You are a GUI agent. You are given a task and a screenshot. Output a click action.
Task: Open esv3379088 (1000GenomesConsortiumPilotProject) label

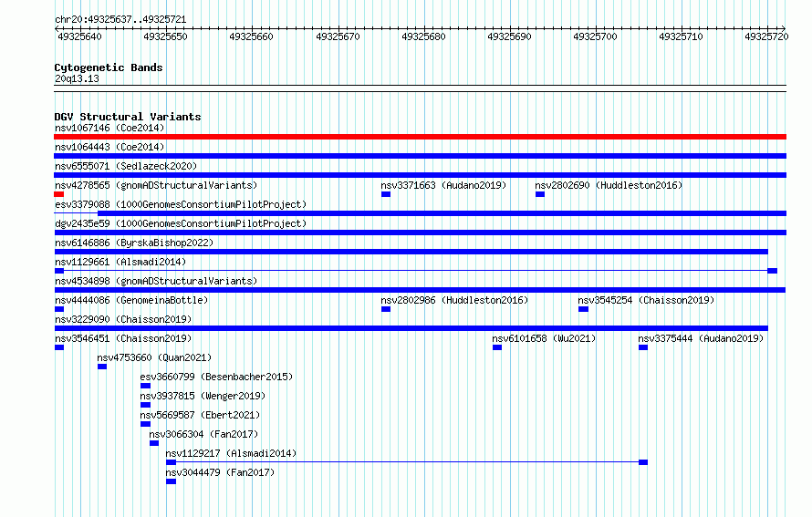pyautogui.click(x=181, y=204)
